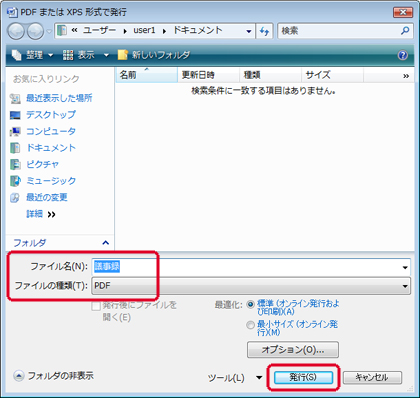Image resolution: width=420 pixels, height=398 pixels.
Task: Go to デスクトップ in favorites
Action: (51, 115)
